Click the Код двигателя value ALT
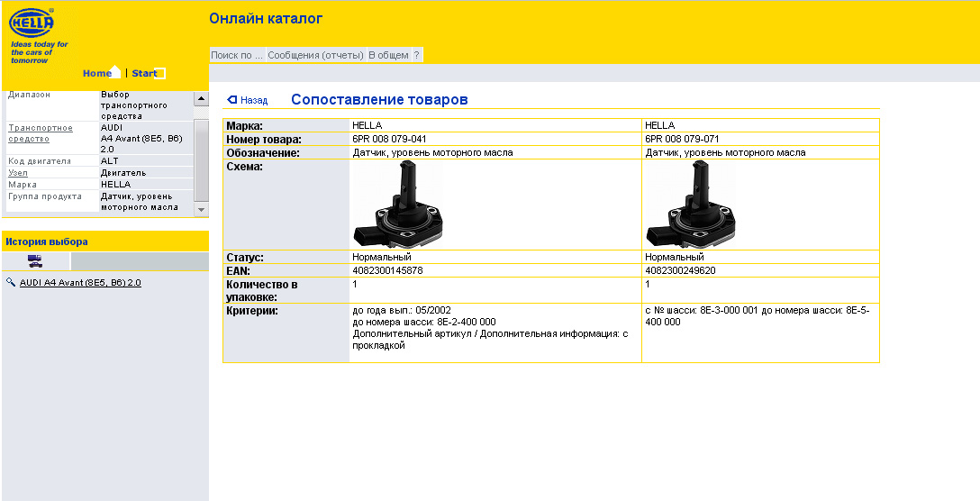This screenshot has width=980, height=501. 109,161
